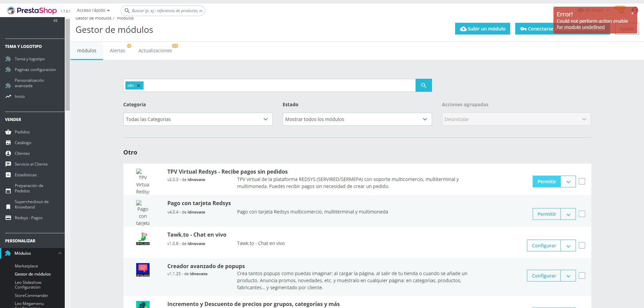Click the Subir un módulo button
This screenshot has width=644, height=308.
pos(483,29)
